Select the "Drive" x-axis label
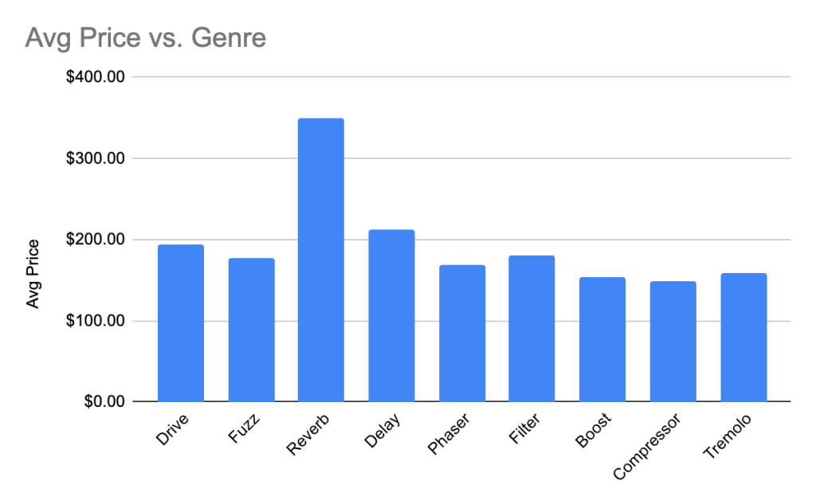The height and width of the screenshot is (504, 816). pyautogui.click(x=174, y=429)
